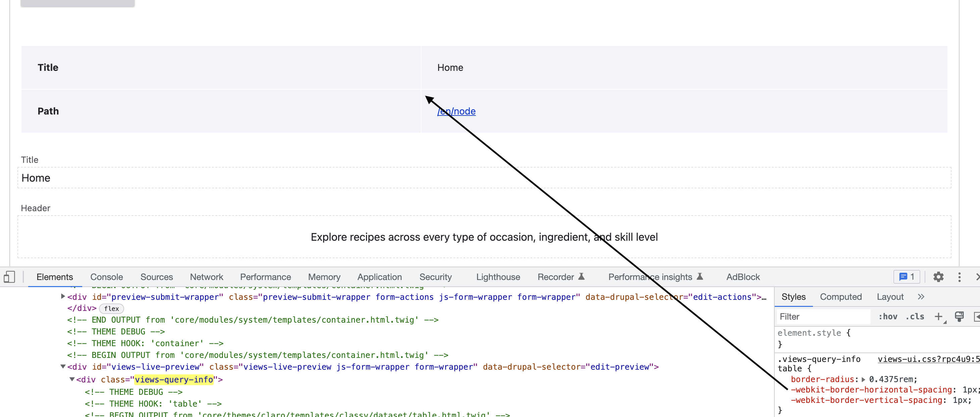980x417 pixels.
Task: Toggle the .cls classes editor
Action: click(x=915, y=317)
